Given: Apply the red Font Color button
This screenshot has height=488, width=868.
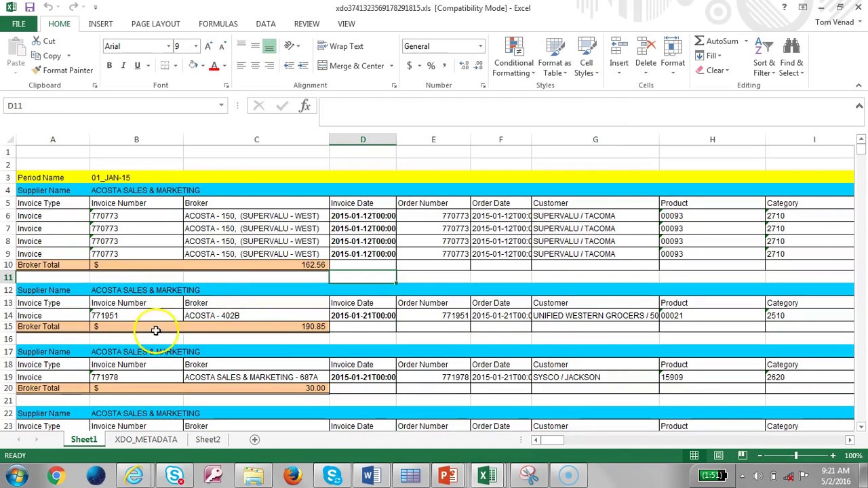Looking at the screenshot, I should 214,66.
